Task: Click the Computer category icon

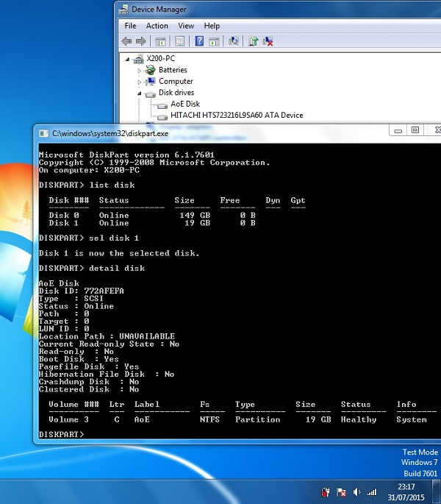Action: 151,82
